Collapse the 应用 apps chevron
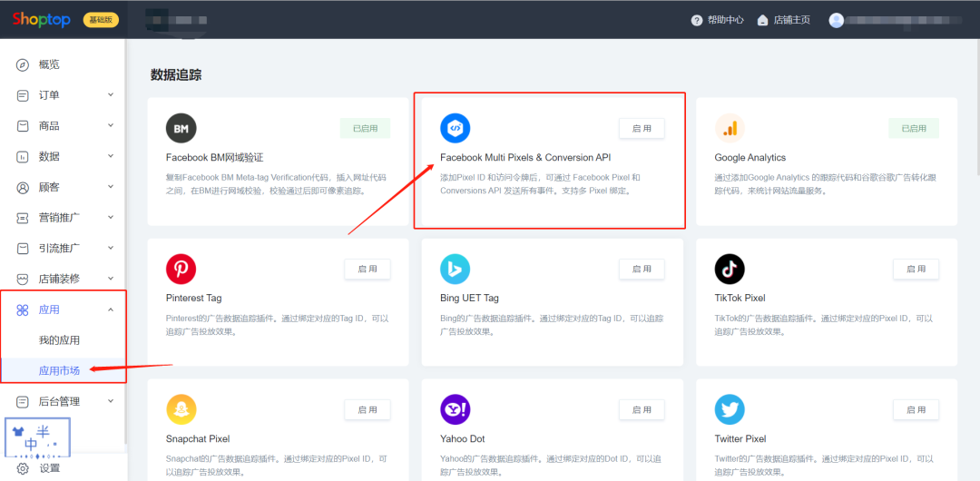 (x=111, y=309)
